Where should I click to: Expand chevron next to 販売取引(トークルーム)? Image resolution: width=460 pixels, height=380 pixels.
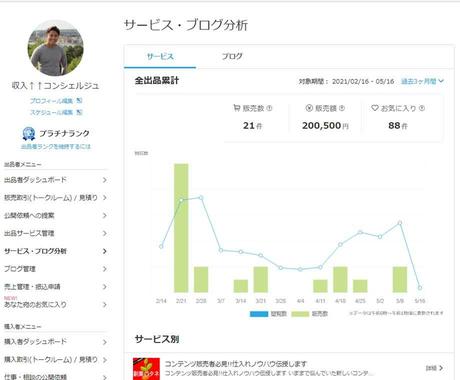click(105, 198)
